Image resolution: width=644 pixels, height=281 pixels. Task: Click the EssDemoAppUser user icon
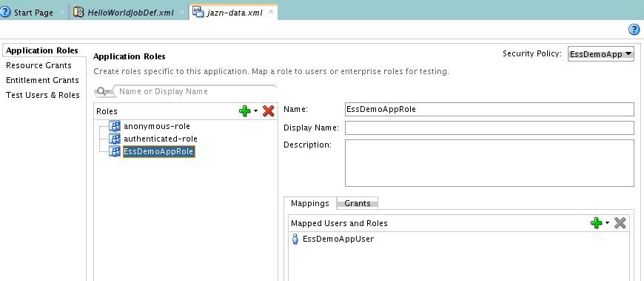pyautogui.click(x=295, y=239)
